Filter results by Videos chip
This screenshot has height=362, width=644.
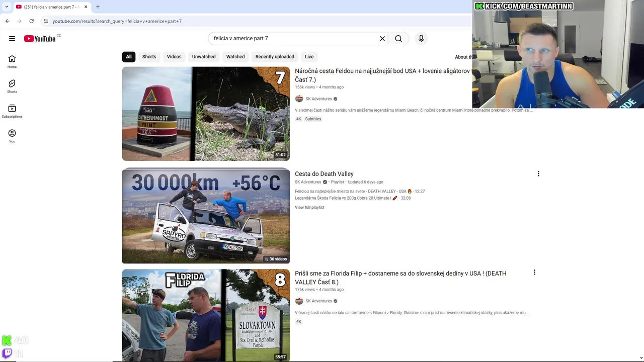pyautogui.click(x=174, y=57)
